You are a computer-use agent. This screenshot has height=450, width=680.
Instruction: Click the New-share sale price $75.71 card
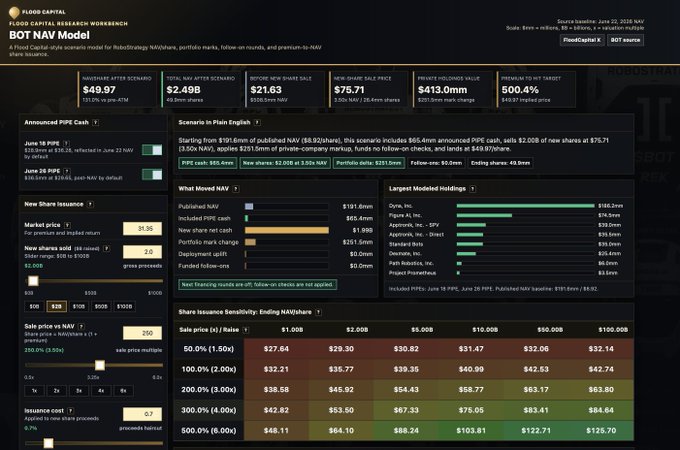click(368, 89)
